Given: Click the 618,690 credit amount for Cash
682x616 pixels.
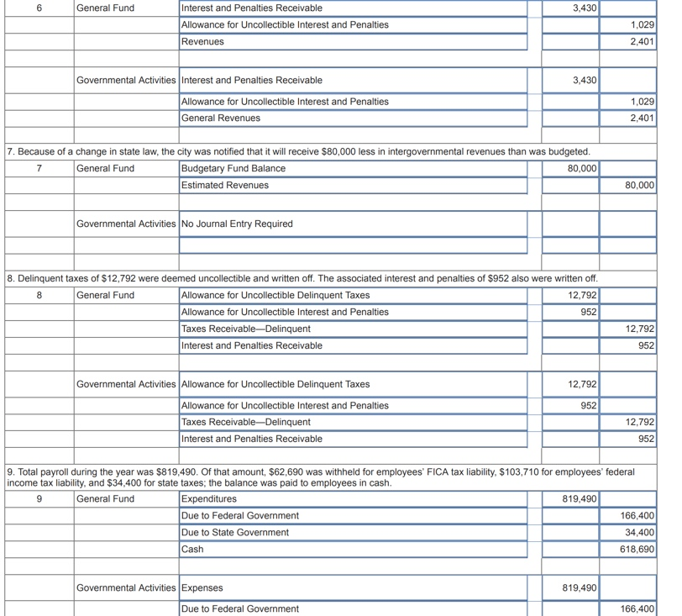Looking at the screenshot, I should (627, 550).
